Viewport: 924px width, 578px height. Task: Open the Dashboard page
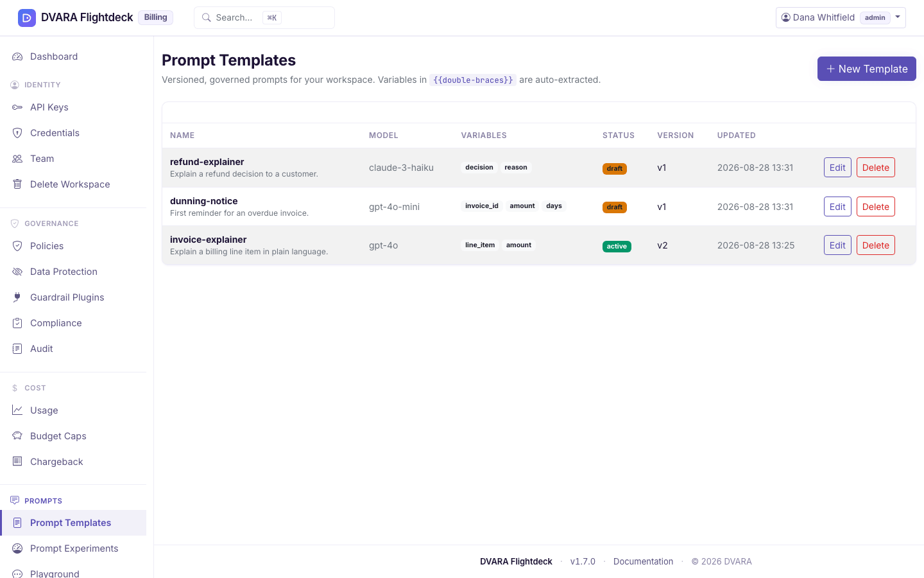(73, 57)
